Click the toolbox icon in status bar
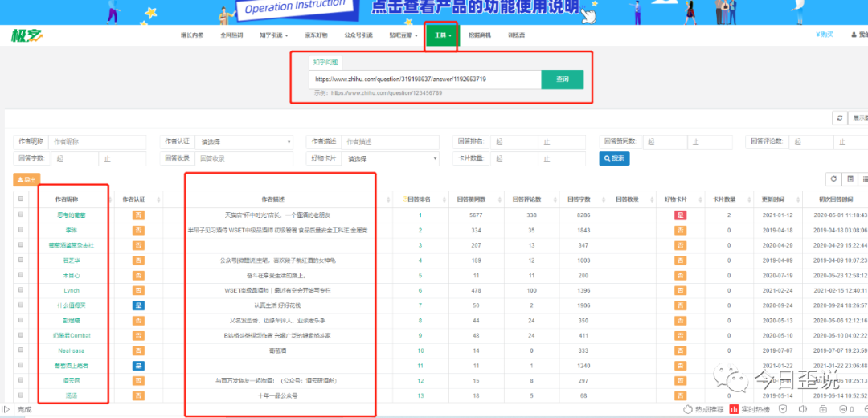The image size is (868, 418). pos(823,409)
